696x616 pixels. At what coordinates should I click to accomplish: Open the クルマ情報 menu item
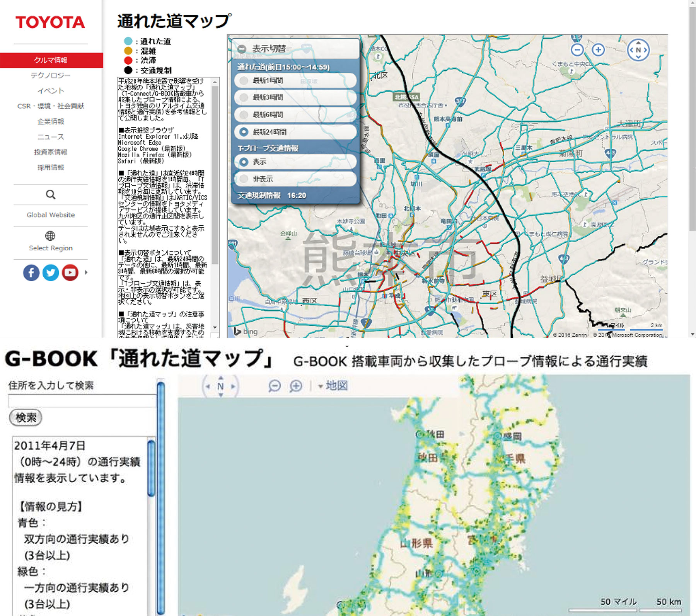[x=51, y=60]
